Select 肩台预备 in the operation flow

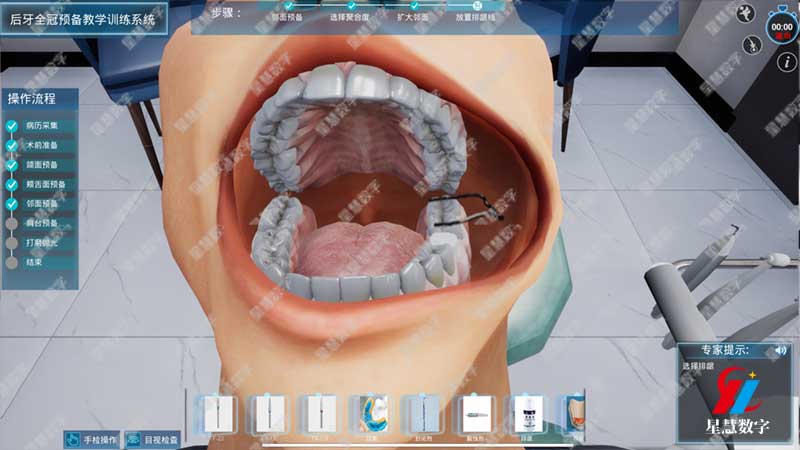point(40,223)
